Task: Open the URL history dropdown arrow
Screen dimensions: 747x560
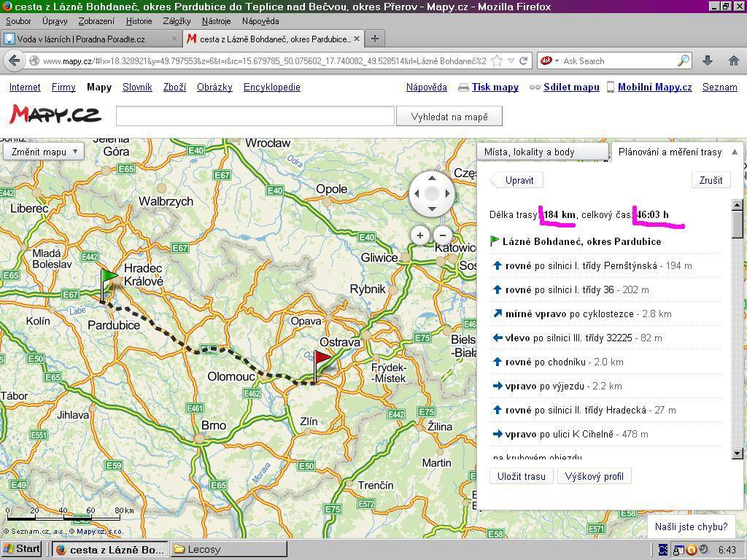Action: 511,61
